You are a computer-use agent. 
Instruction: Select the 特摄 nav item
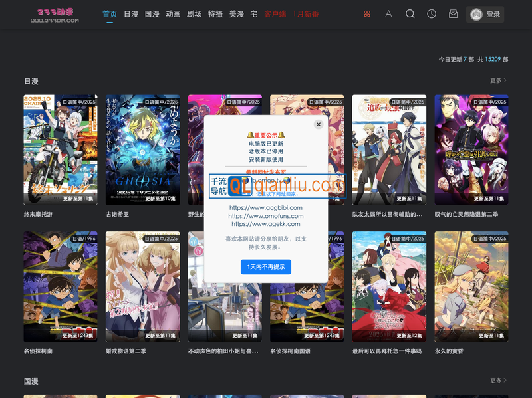pyautogui.click(x=215, y=14)
